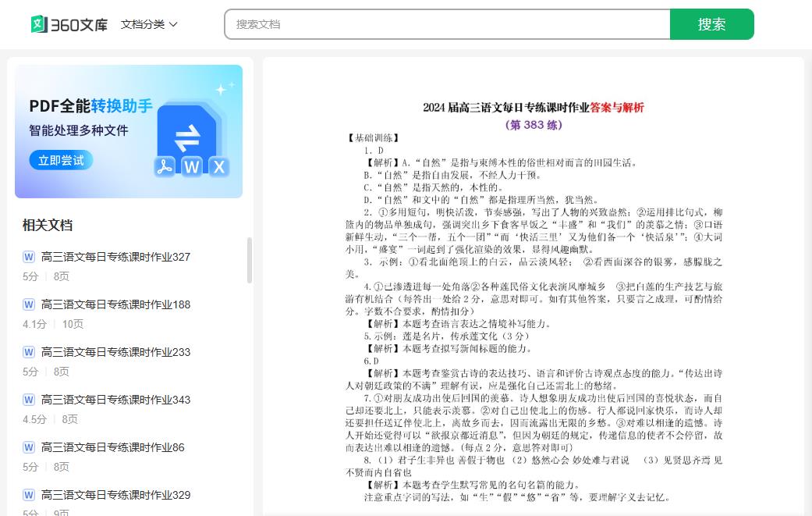Screen dimensions: 812x516
Task: Click the 360文库 logo
Action: tap(69, 24)
